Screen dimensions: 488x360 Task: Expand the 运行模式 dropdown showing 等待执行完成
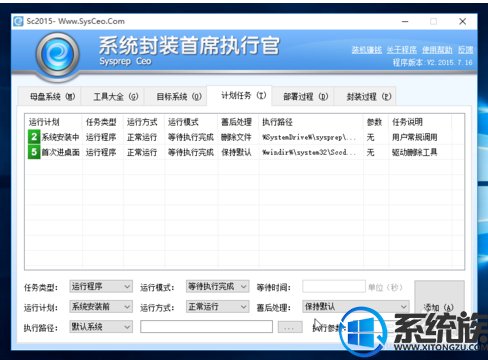coord(217,286)
